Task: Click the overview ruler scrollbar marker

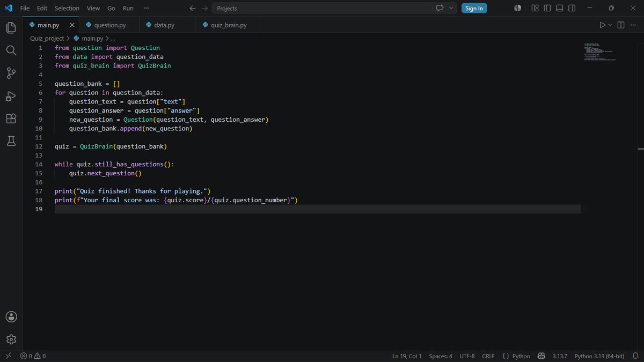Action: [x=641, y=149]
